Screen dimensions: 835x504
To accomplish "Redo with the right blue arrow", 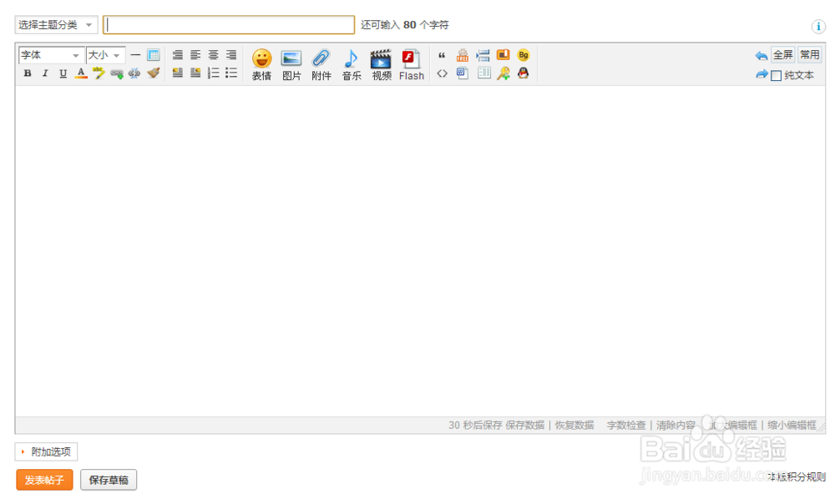I will coord(762,74).
